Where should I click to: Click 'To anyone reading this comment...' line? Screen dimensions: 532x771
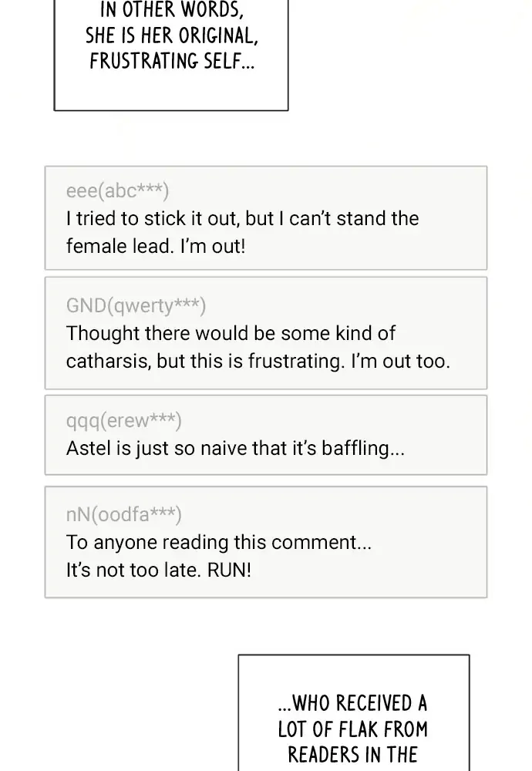coord(218,542)
